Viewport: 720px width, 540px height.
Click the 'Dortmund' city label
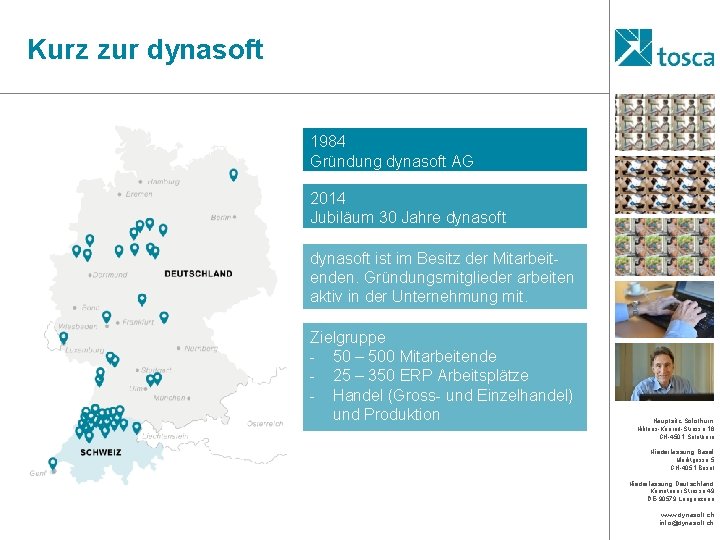[x=110, y=275]
